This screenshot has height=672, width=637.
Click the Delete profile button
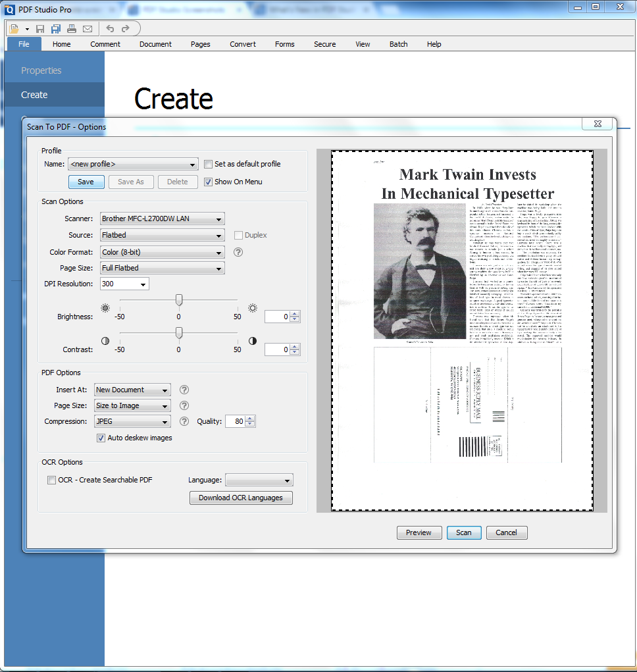pyautogui.click(x=178, y=182)
